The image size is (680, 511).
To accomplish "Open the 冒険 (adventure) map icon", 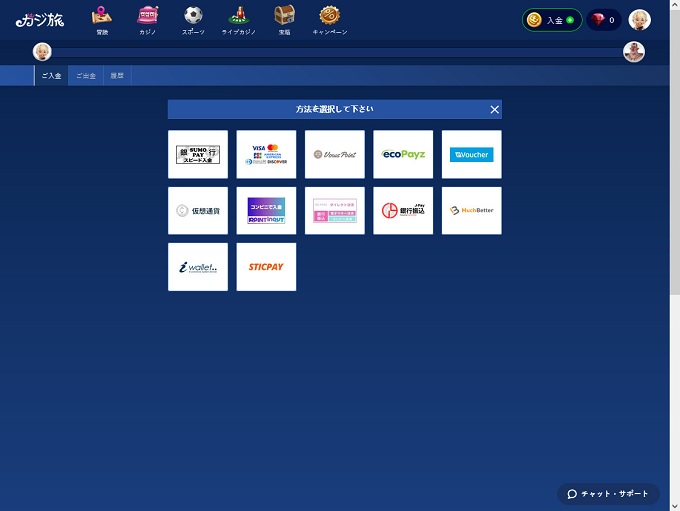I will click(x=102, y=18).
